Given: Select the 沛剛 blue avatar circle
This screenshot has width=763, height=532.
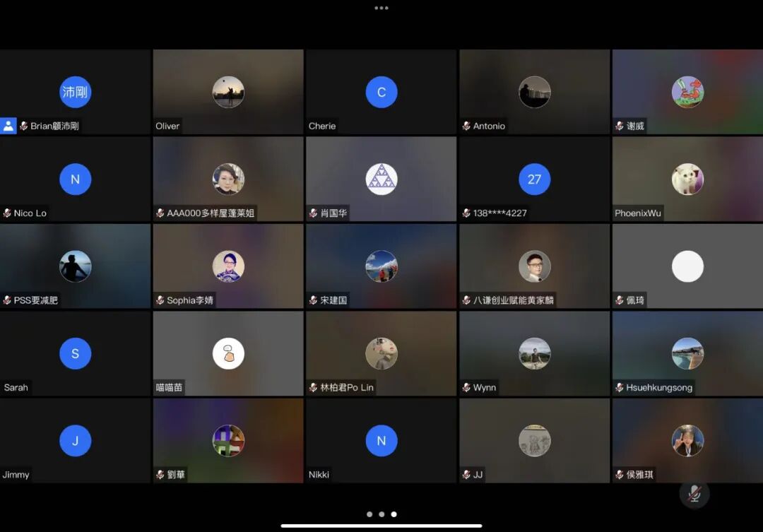Looking at the screenshot, I should pyautogui.click(x=76, y=92).
